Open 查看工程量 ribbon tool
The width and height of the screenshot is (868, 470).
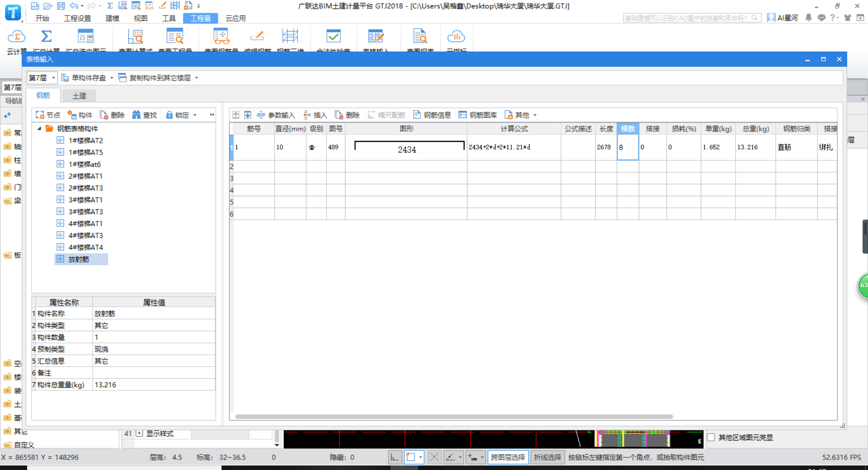tap(175, 37)
